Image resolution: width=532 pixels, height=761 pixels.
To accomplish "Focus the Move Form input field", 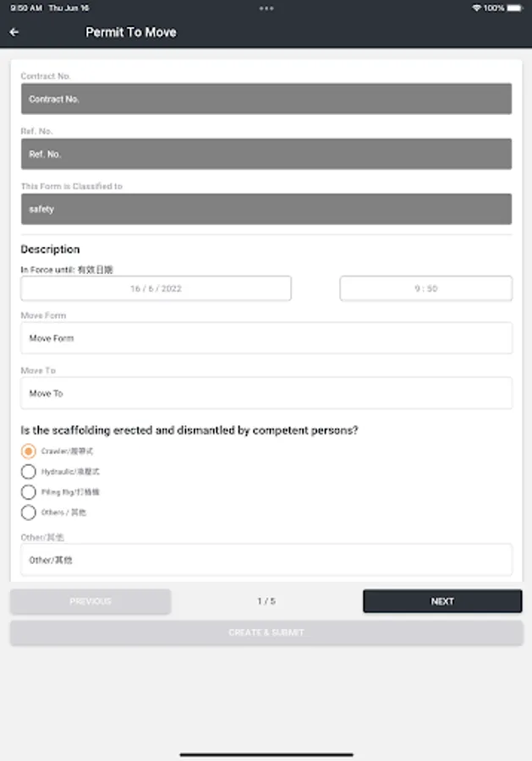I will [x=266, y=338].
